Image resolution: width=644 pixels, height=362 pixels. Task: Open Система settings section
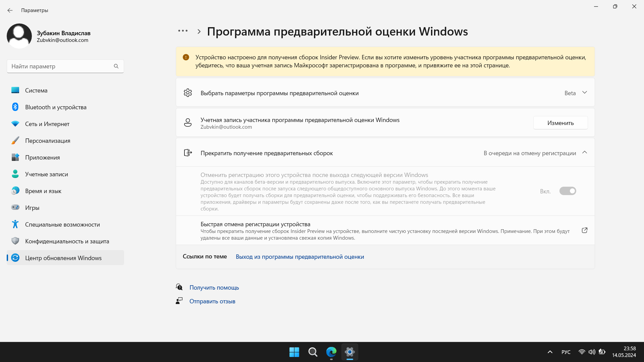pos(65,90)
